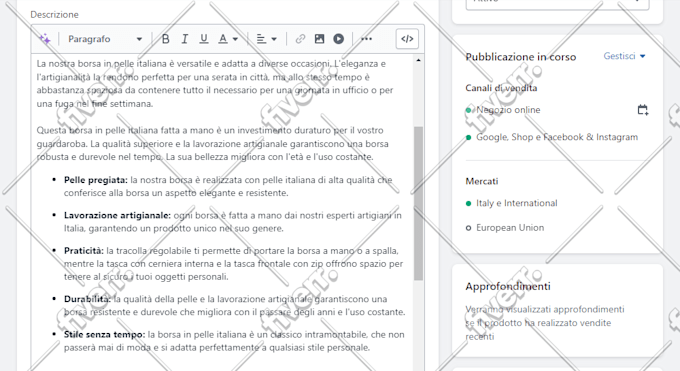Click the schedule calendar icon beside Negozio online
The image size is (680, 371).
pos(643,110)
